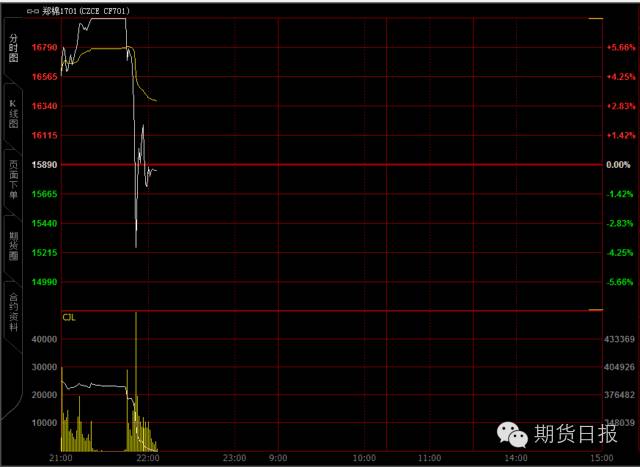Screen dimensions: 640x467
Task: Click the 14990 price axis label
Action: coord(44,282)
